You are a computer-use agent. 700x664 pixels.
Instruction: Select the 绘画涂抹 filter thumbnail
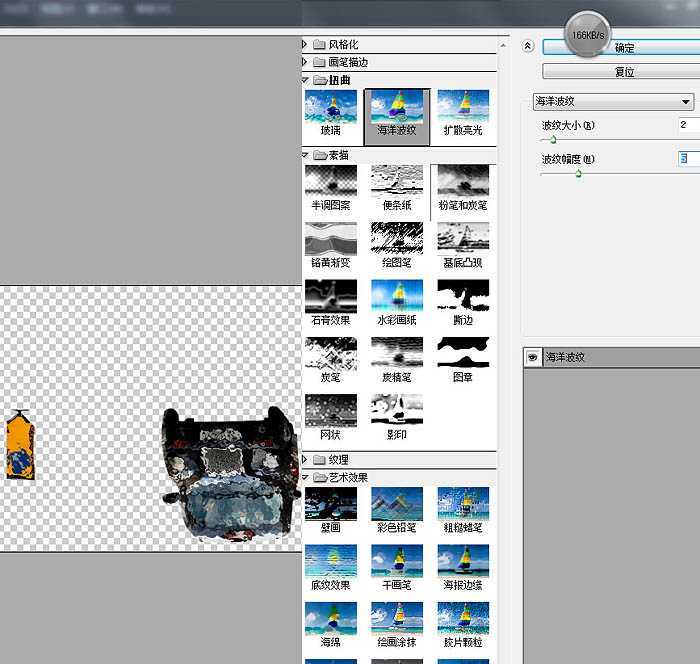point(397,619)
